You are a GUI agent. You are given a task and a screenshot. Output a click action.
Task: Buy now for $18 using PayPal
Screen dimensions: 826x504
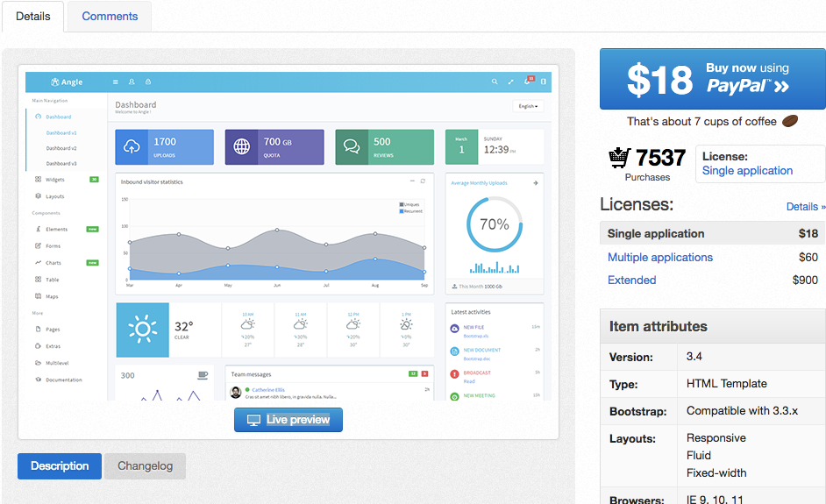click(712, 79)
